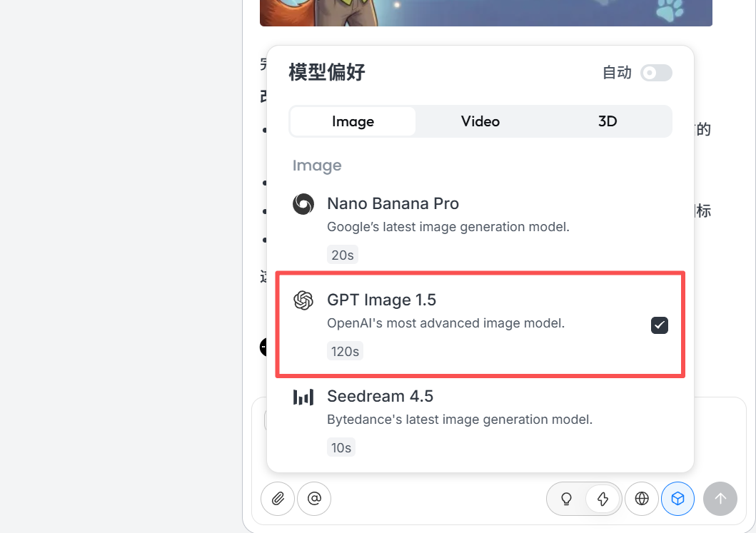756x533 pixels.
Task: Click the paperclip attachment icon
Action: click(x=277, y=499)
